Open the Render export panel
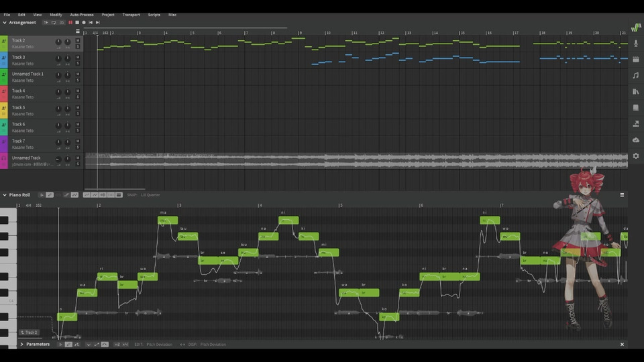The height and width of the screenshot is (362, 644). 636,123
